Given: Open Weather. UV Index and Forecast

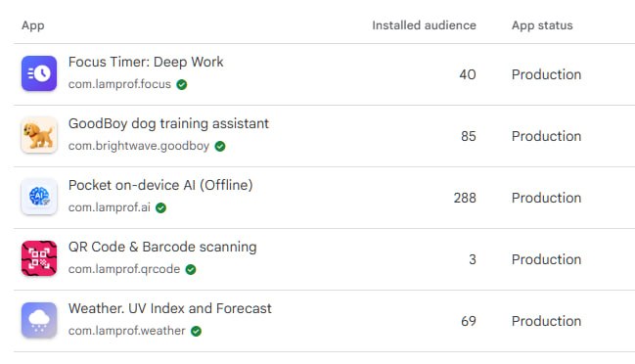Looking at the screenshot, I should point(169,308).
